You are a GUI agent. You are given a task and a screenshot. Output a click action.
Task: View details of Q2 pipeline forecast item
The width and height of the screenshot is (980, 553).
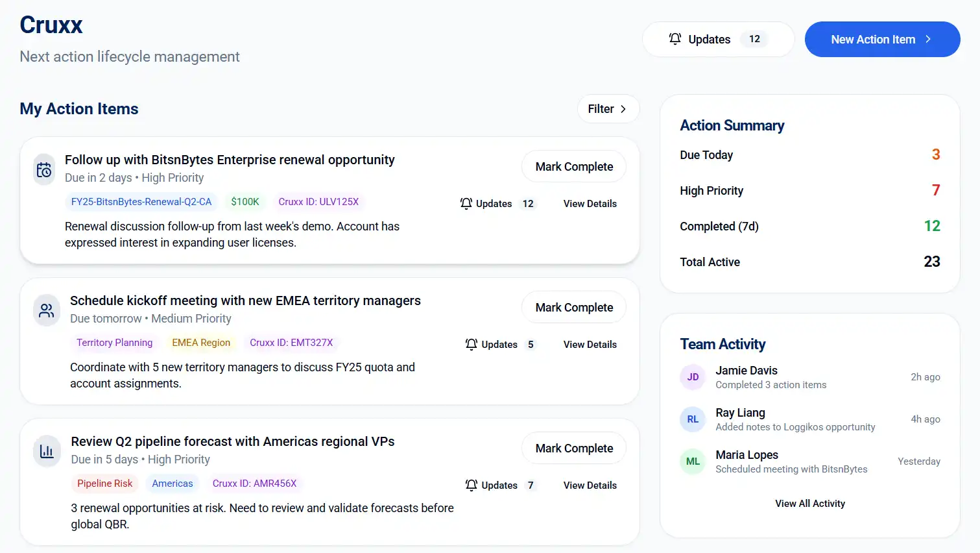click(590, 485)
